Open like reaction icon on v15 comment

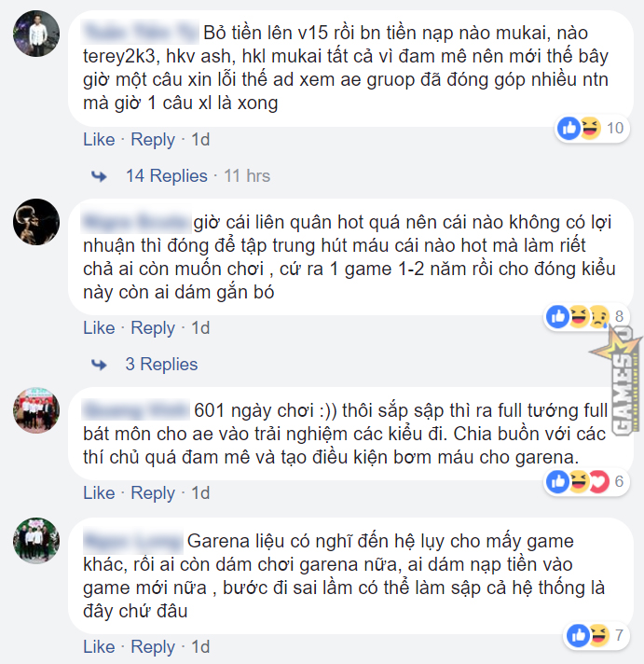point(569,128)
